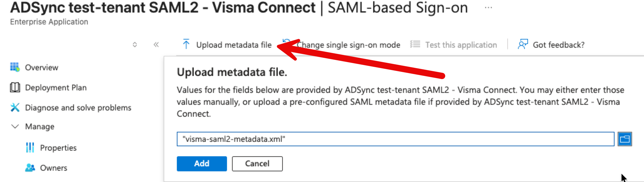Screen dimensions: 644x182
Task: Click the Got feedback person icon
Action: [x=523, y=44]
